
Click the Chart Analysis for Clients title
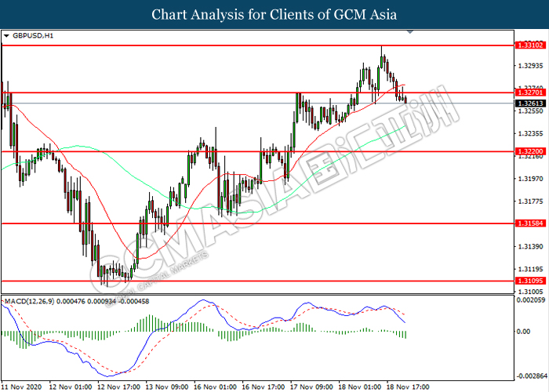(274, 14)
